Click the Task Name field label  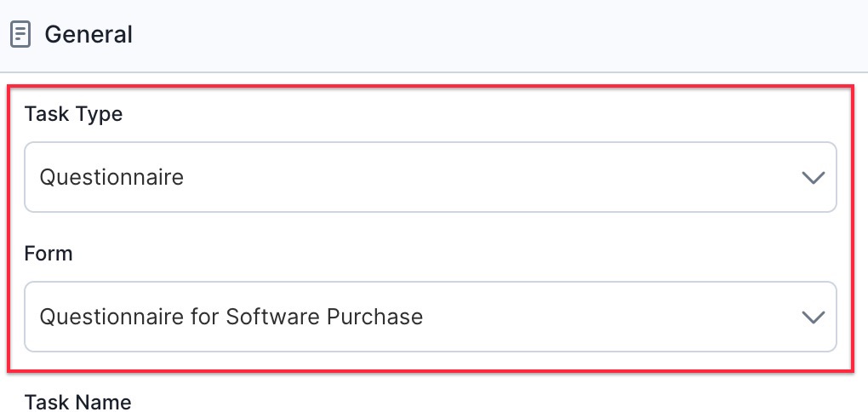click(x=78, y=402)
